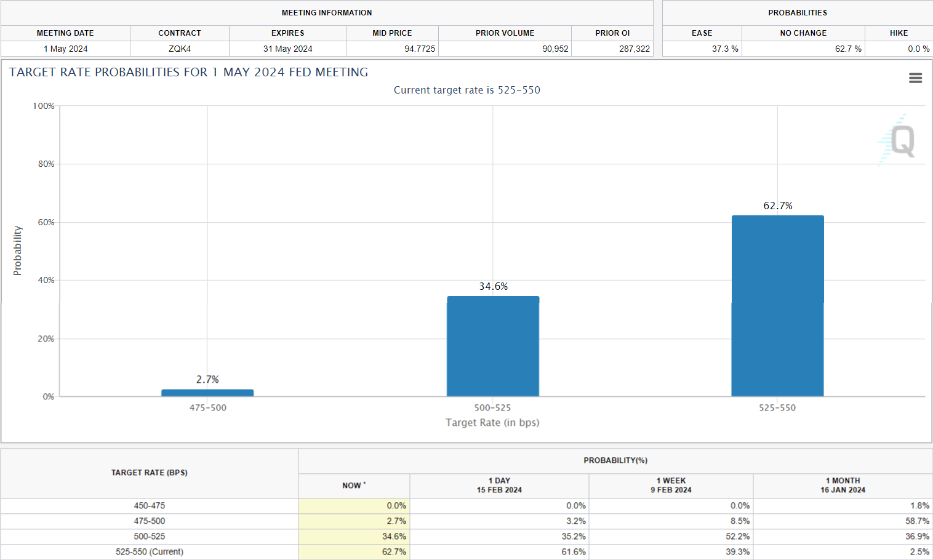Select the 525-550 (Current) table row label
Viewport: 933px width, 560px height.
click(150, 552)
